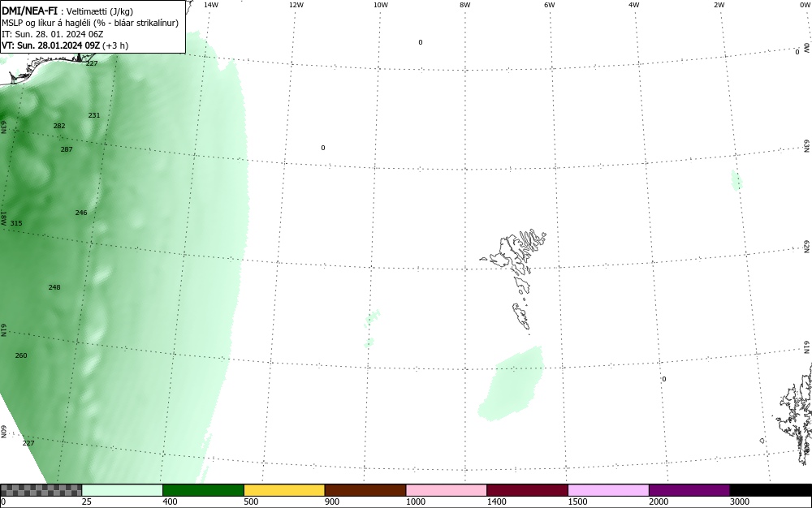Click the dark green 400–500 legend swatch
This screenshot has height=508, width=812.
coord(203,490)
